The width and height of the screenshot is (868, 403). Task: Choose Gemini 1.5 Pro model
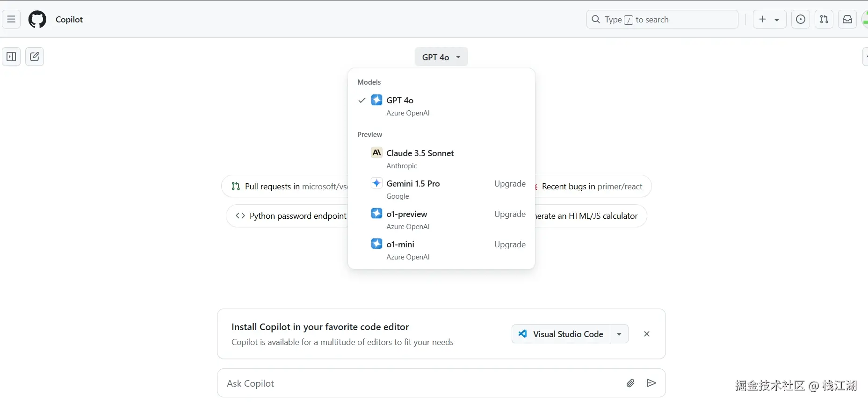(x=413, y=184)
